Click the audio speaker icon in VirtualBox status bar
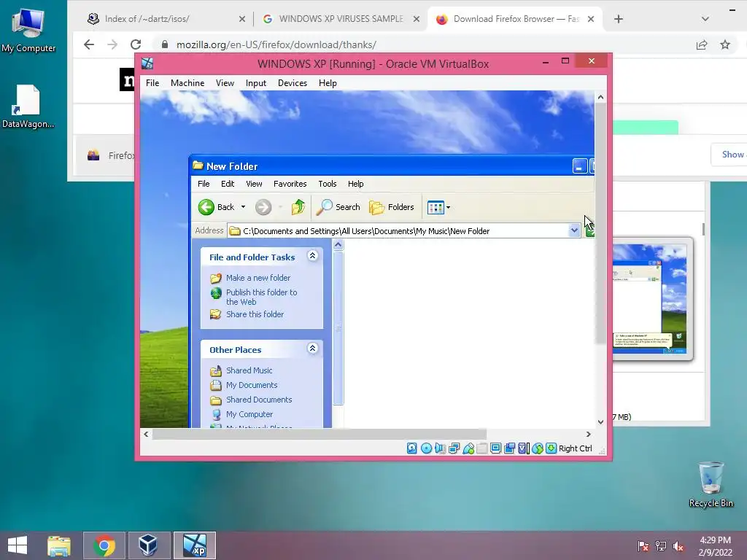Image resolution: width=747 pixels, height=560 pixels. (440, 448)
